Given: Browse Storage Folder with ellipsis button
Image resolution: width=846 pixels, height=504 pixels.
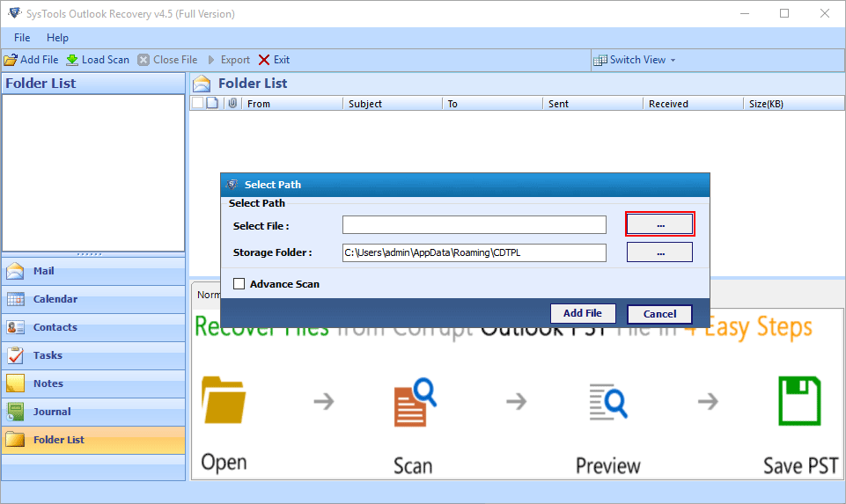Looking at the screenshot, I should (660, 252).
